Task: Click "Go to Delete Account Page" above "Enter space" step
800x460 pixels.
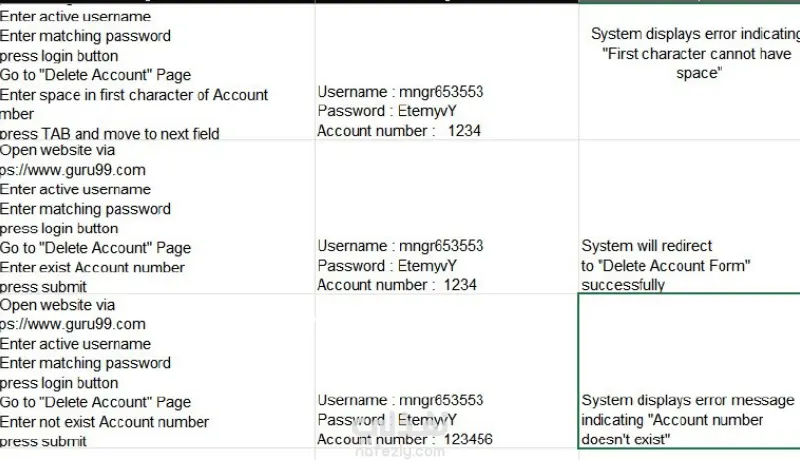Action: (95, 75)
